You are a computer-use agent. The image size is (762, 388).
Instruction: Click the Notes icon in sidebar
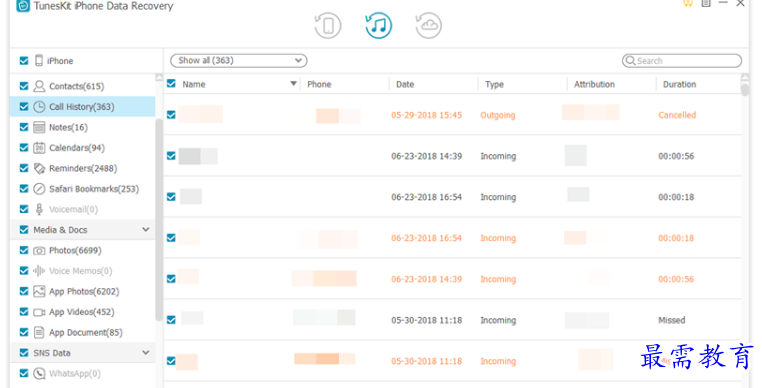[x=39, y=127]
